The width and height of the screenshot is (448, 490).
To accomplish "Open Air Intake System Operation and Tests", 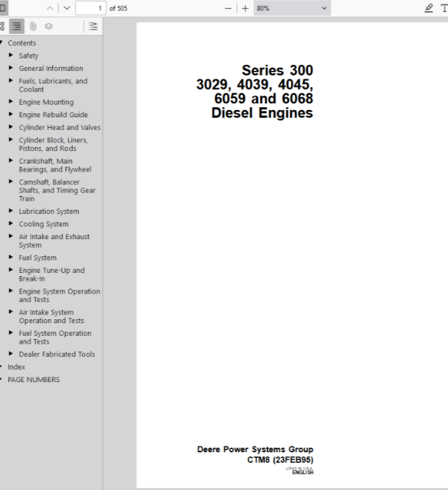I will (x=51, y=317).
